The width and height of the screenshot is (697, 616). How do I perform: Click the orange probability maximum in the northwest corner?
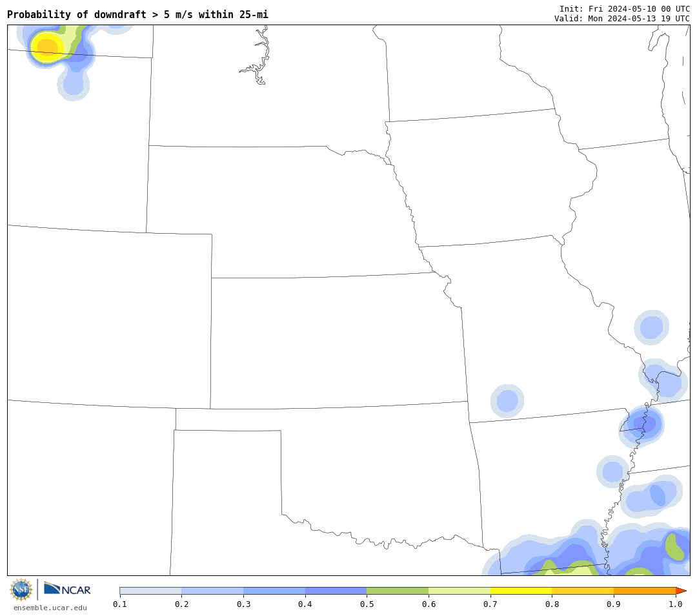pyautogui.click(x=48, y=46)
